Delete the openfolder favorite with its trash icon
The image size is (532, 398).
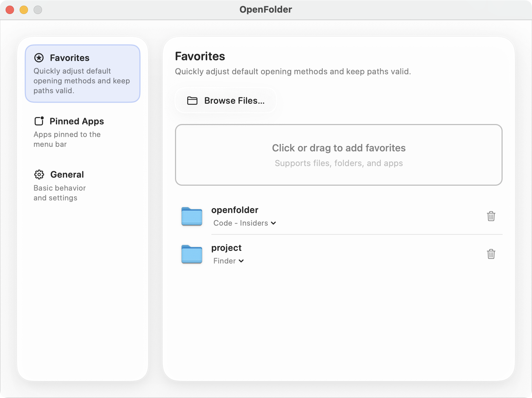tap(491, 217)
